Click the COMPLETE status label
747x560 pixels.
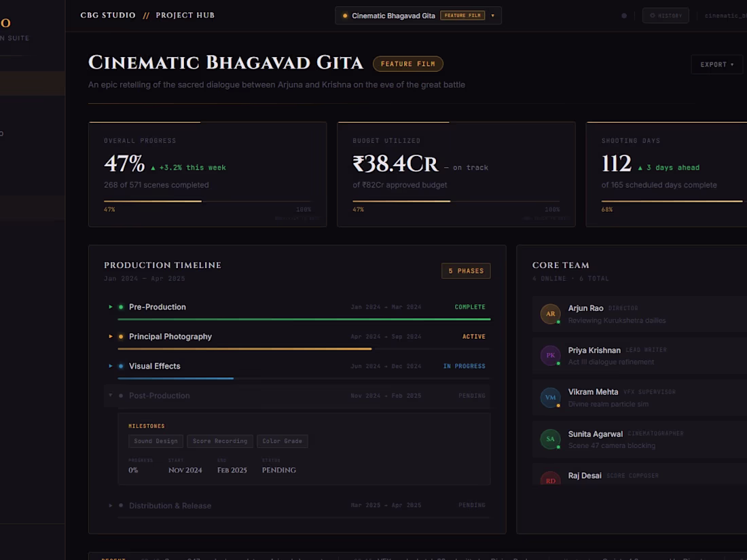(x=470, y=307)
